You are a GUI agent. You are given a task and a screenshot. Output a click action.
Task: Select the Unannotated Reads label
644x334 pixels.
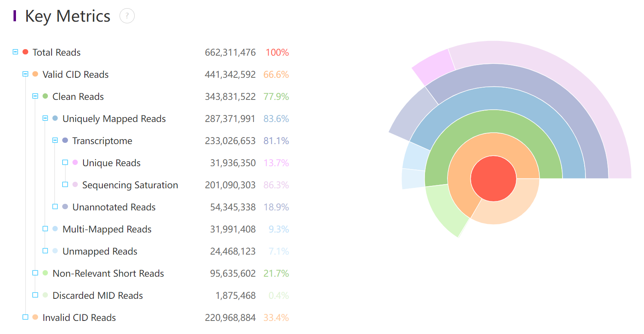[114, 207]
